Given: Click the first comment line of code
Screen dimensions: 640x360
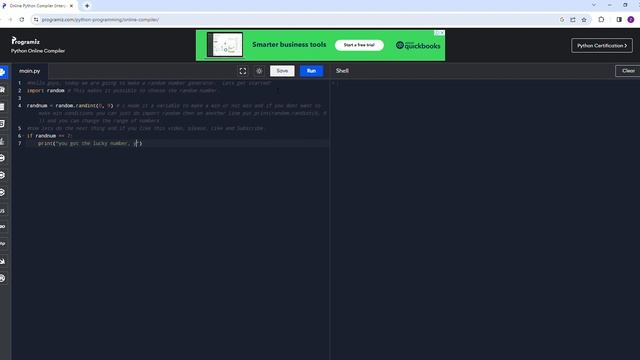Looking at the screenshot, I should (x=149, y=83).
